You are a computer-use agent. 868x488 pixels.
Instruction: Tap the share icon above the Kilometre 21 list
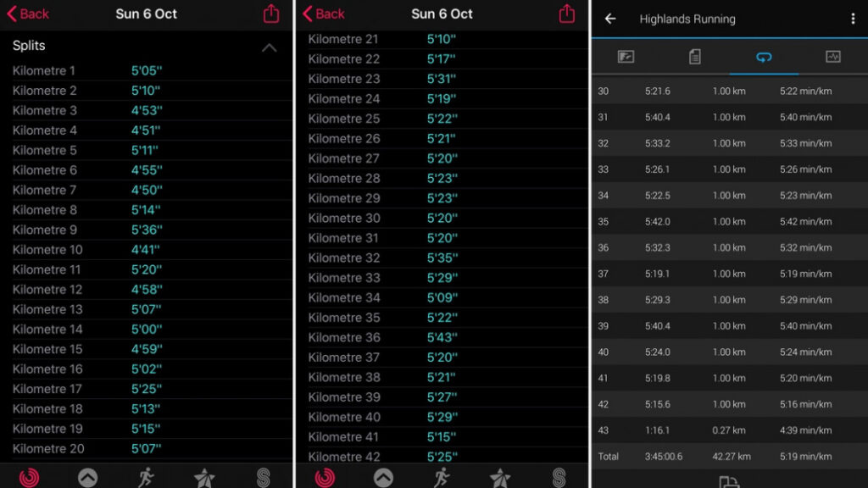click(x=566, y=14)
